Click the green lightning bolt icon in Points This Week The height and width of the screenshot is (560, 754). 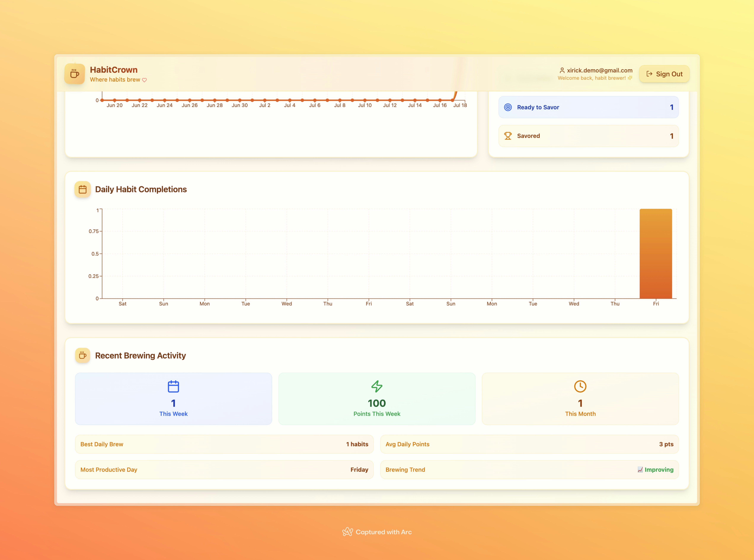[377, 386]
